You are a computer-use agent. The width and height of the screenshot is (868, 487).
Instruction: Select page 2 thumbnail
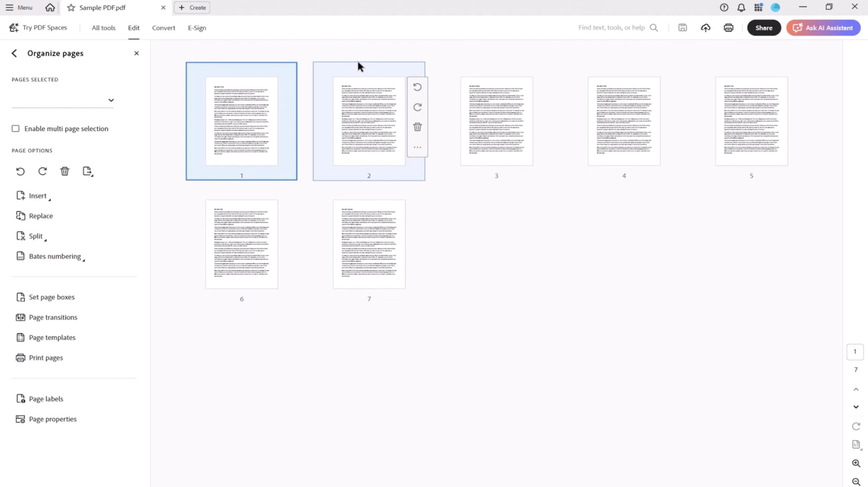[369, 121]
